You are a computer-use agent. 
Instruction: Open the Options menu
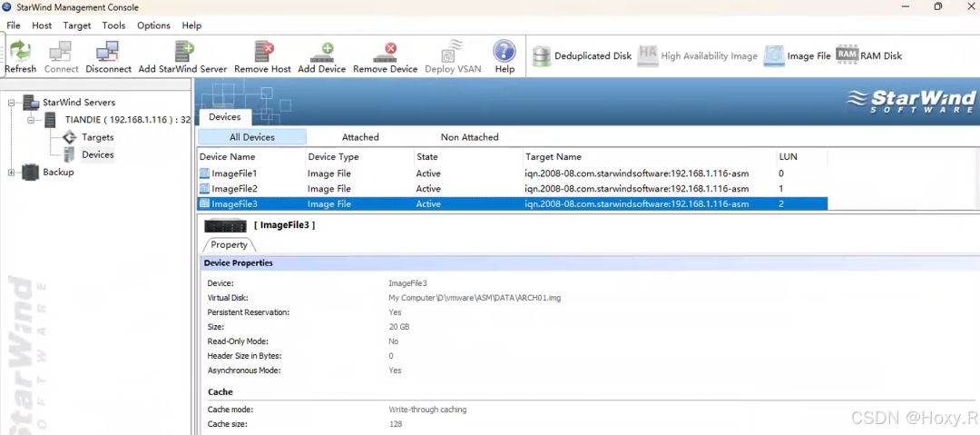click(x=153, y=25)
